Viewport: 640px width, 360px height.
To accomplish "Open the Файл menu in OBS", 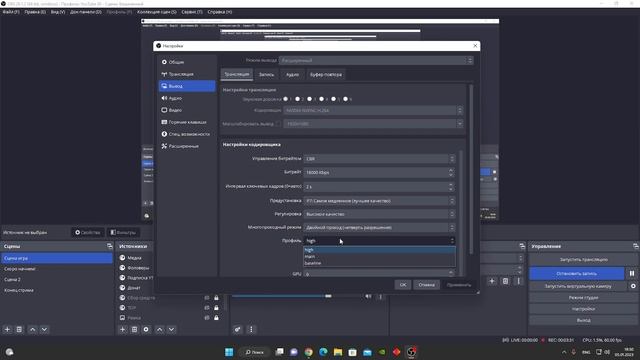I will [x=11, y=12].
